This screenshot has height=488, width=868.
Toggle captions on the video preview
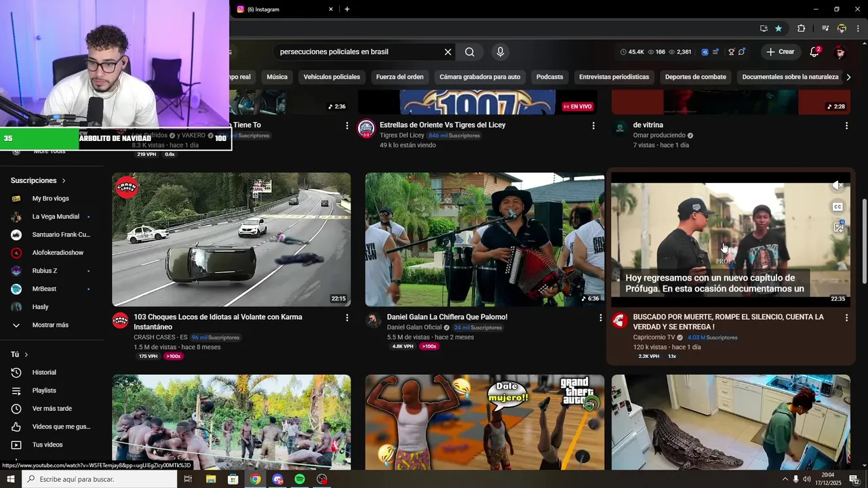(x=838, y=207)
